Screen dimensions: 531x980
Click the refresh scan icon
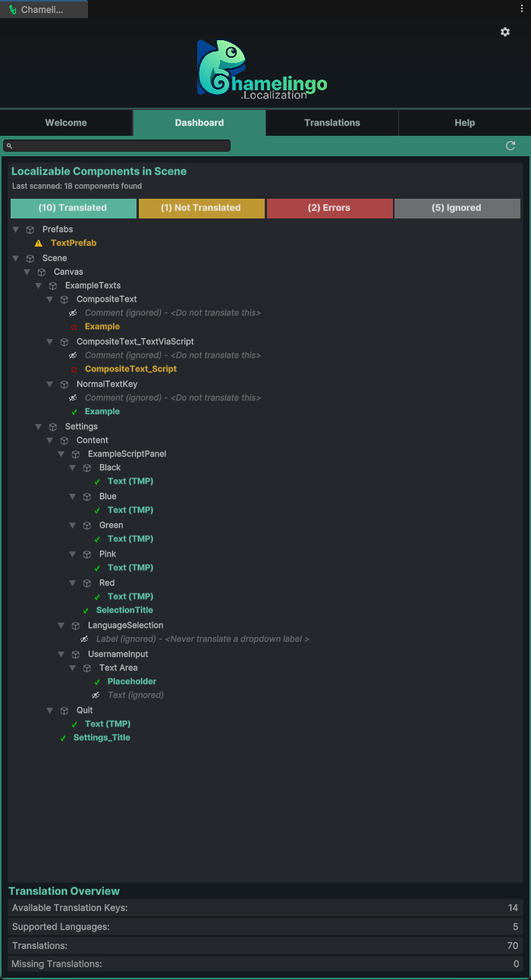coord(511,146)
